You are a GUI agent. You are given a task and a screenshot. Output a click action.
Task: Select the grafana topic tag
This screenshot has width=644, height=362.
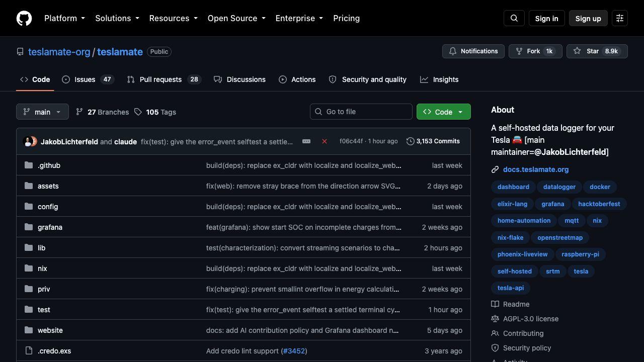click(x=553, y=204)
